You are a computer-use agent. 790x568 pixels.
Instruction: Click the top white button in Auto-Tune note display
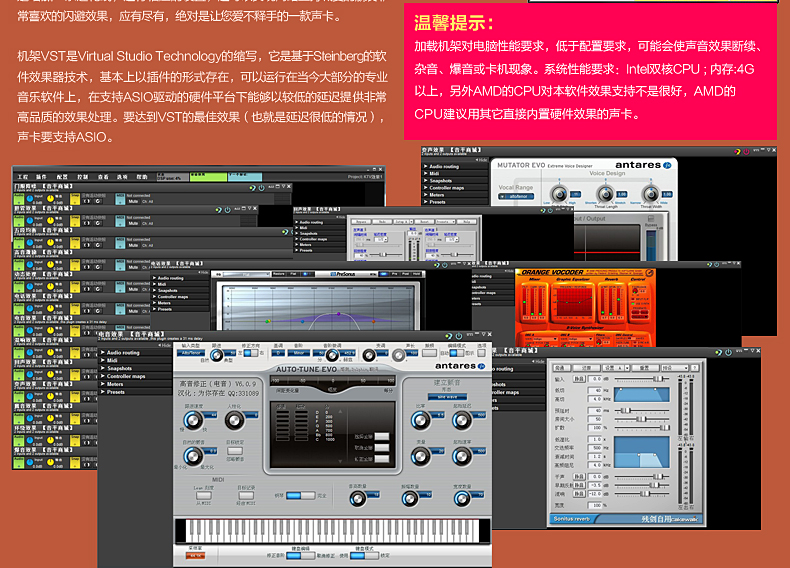[x=381, y=436]
